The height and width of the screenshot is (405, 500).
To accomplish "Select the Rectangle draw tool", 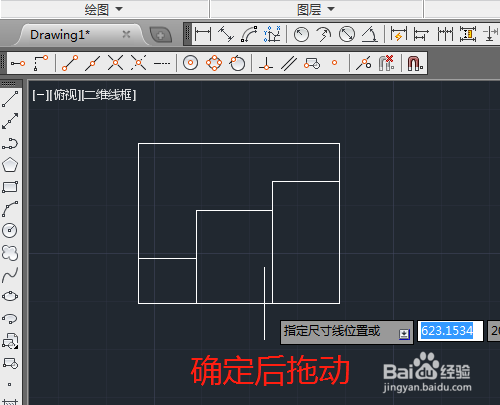I will [10, 187].
